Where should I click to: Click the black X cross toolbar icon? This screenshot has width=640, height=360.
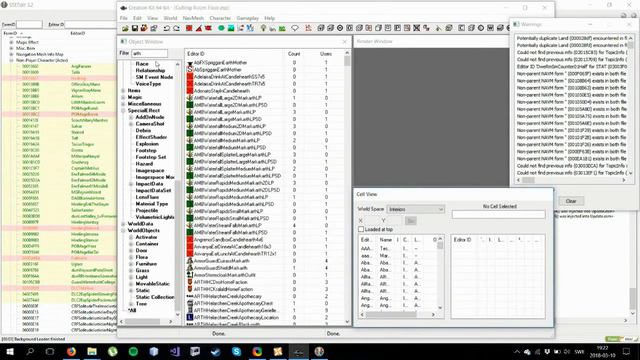(416, 28)
